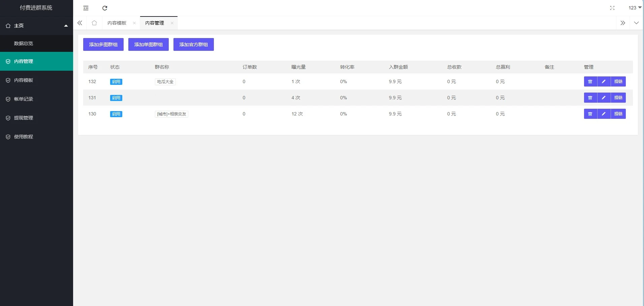
Task: Open the 123 user account dropdown
Action: tap(635, 8)
